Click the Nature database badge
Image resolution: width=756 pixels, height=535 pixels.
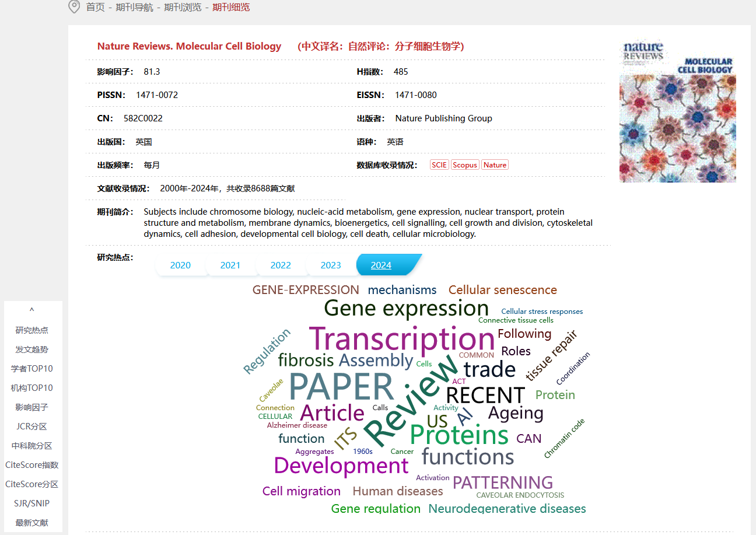[495, 165]
